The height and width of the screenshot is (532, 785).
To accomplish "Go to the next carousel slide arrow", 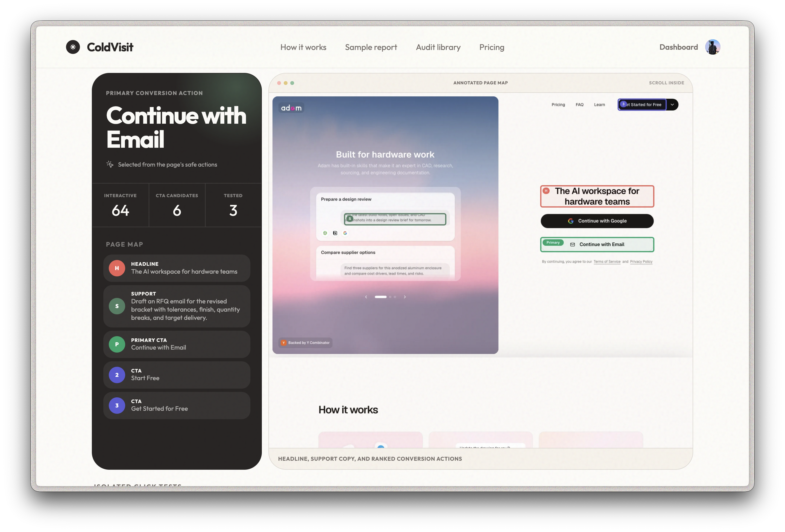I will (405, 297).
